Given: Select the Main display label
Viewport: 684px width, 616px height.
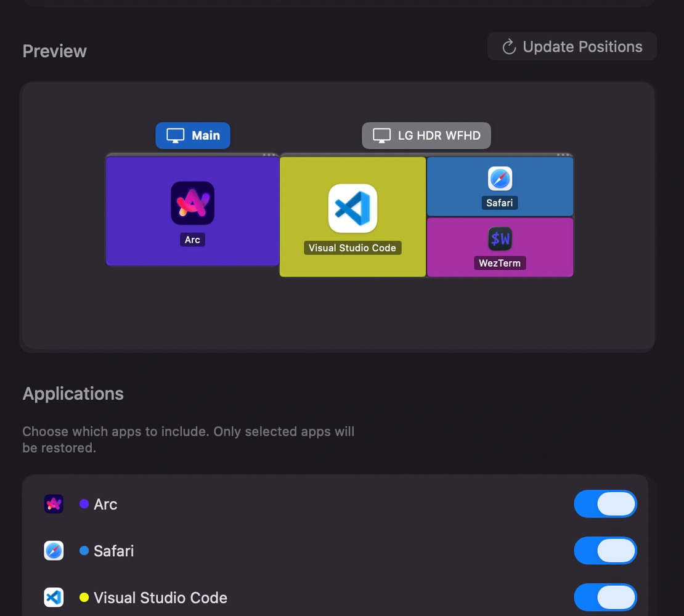Looking at the screenshot, I should pos(193,136).
